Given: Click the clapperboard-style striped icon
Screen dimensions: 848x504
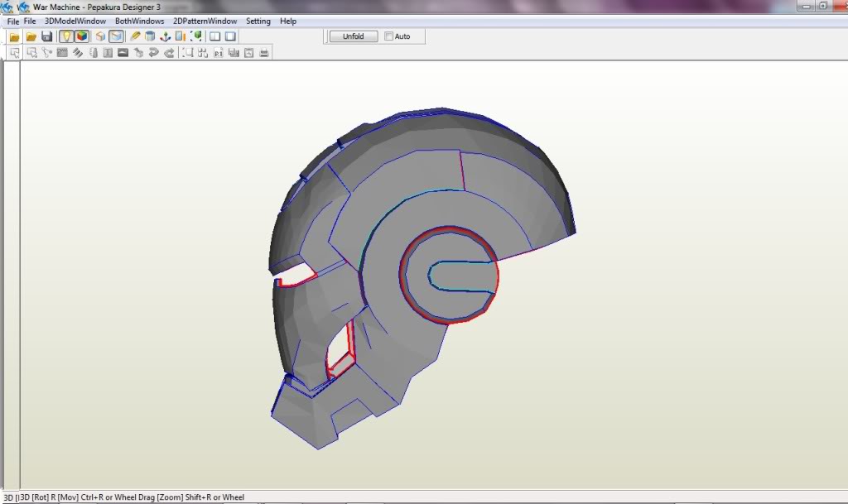Looking at the screenshot, I should [62, 52].
